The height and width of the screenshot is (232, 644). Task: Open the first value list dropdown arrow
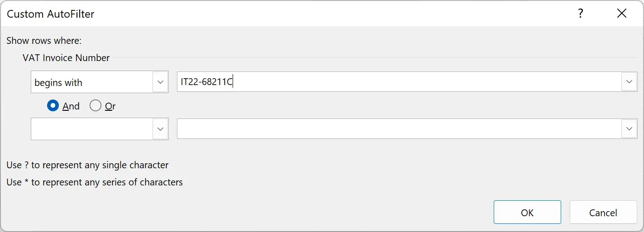tap(629, 82)
